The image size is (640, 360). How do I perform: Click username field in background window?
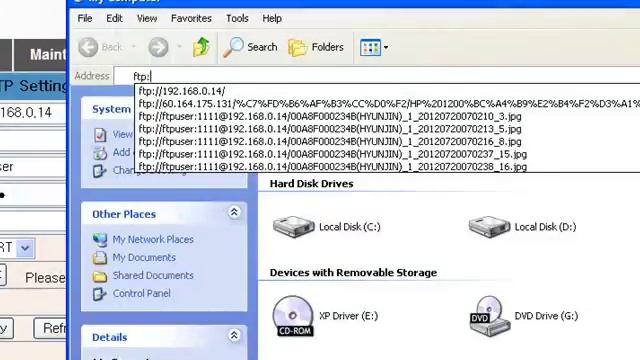tap(33, 167)
